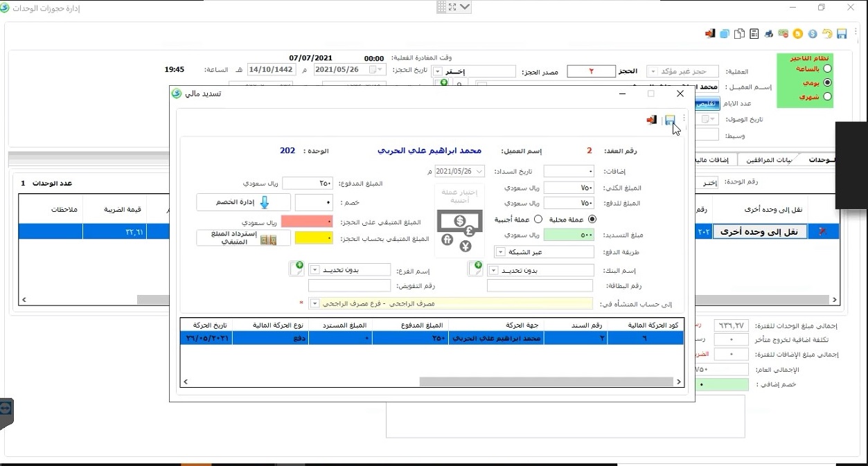This screenshot has height=466, width=868.
Task: Click the save icon in payment dialog
Action: coord(670,120)
